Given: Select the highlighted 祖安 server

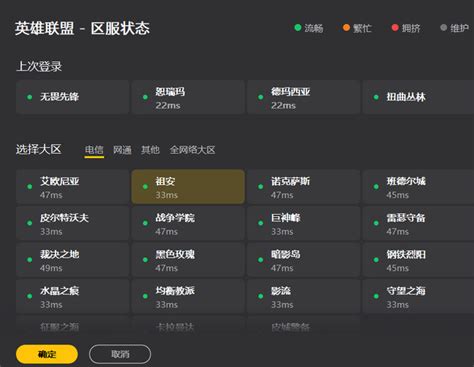Looking at the screenshot, I should (x=188, y=187).
